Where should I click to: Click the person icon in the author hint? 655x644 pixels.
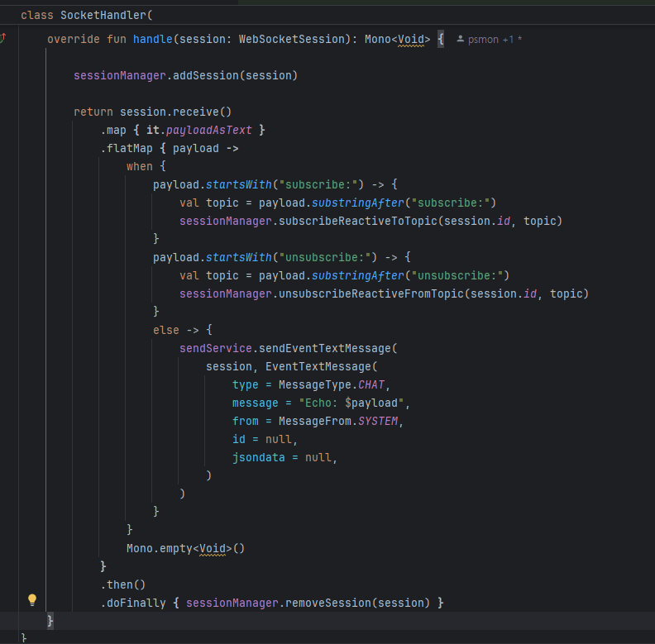click(460, 39)
